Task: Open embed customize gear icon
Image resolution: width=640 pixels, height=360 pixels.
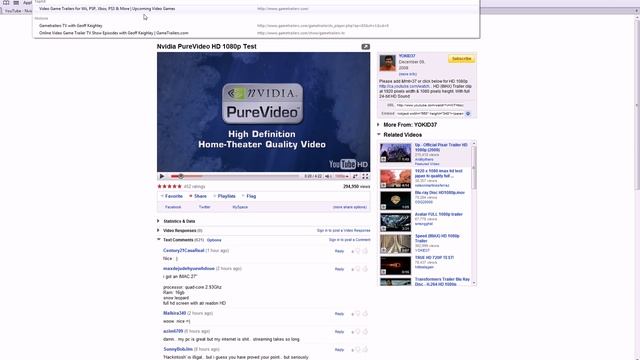Action: click(x=468, y=114)
